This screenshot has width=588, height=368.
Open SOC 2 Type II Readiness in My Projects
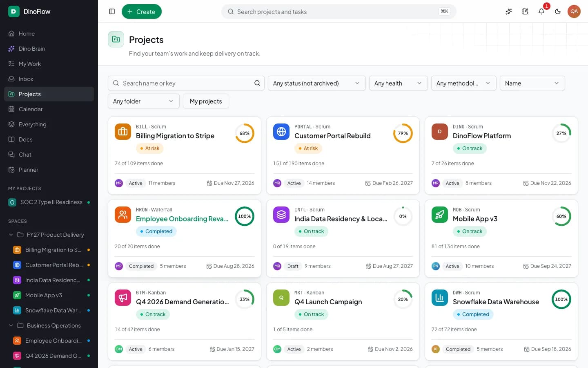pos(49,202)
